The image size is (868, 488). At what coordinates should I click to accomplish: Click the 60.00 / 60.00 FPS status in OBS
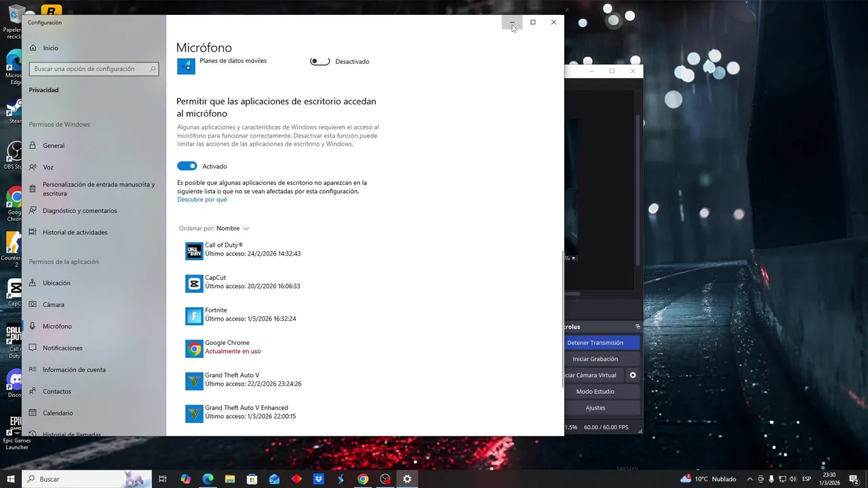(x=606, y=428)
